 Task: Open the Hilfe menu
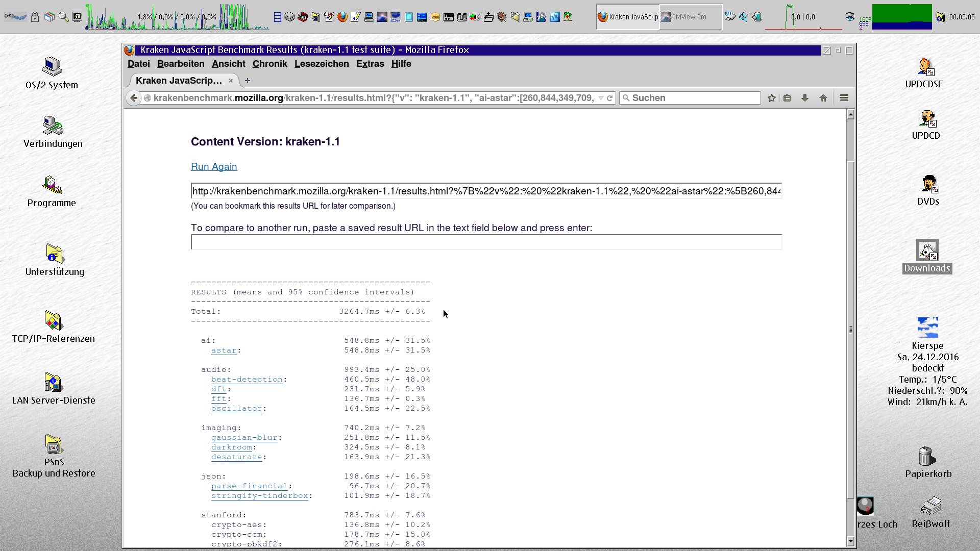401,64
